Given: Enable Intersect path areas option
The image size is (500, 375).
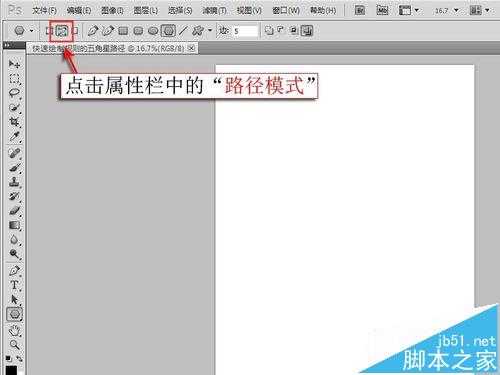Looking at the screenshot, I should (294, 31).
